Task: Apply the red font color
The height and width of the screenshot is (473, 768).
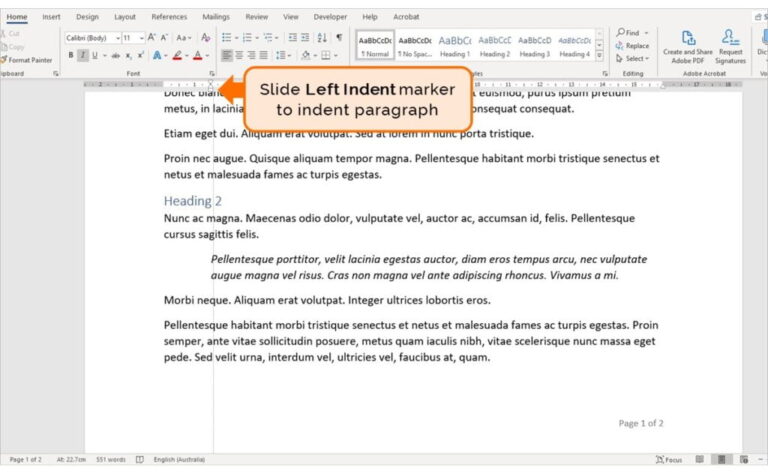Action: pyautogui.click(x=198, y=55)
